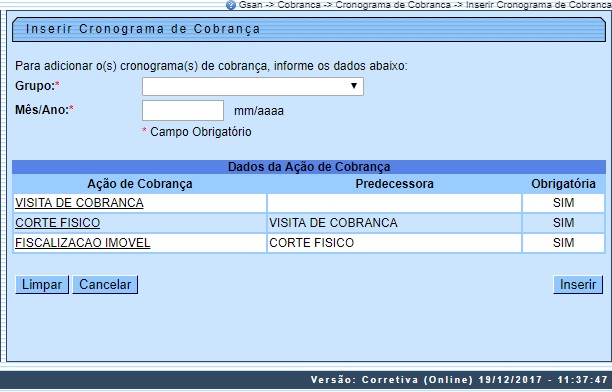Image resolution: width=612 pixels, height=392 pixels.
Task: Click the version status text at bottom
Action: pos(459,380)
